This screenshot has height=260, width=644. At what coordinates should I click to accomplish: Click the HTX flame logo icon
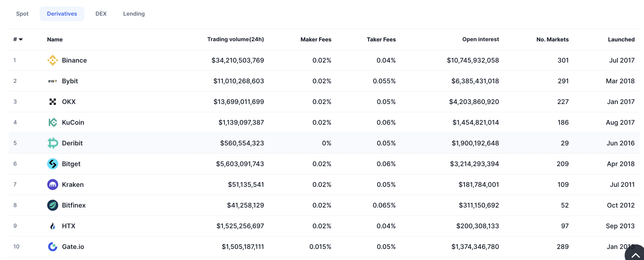[53, 226]
